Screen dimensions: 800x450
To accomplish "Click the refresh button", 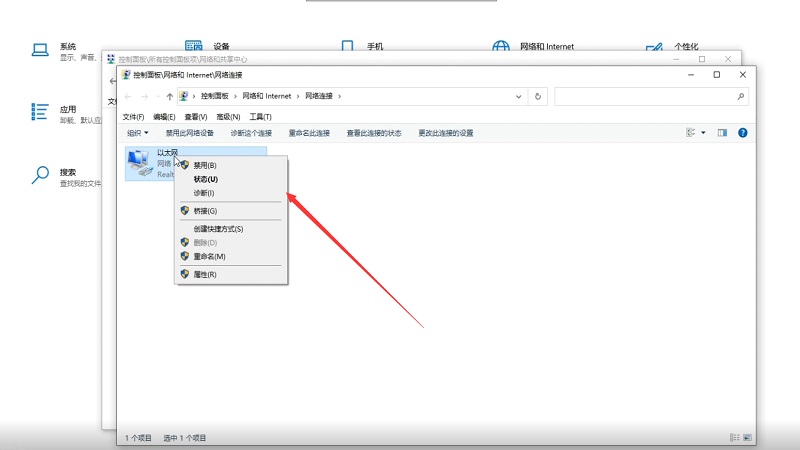I will click(x=537, y=96).
